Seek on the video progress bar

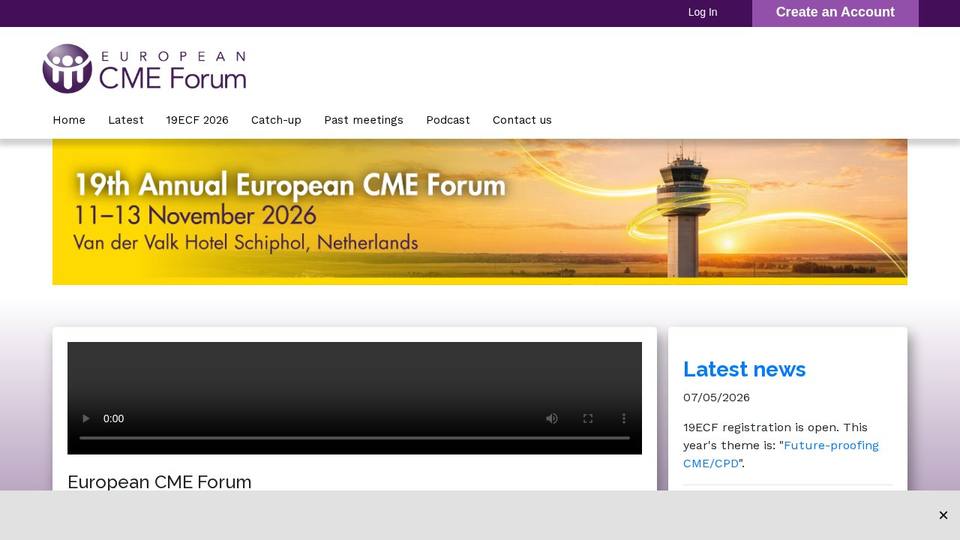point(354,438)
